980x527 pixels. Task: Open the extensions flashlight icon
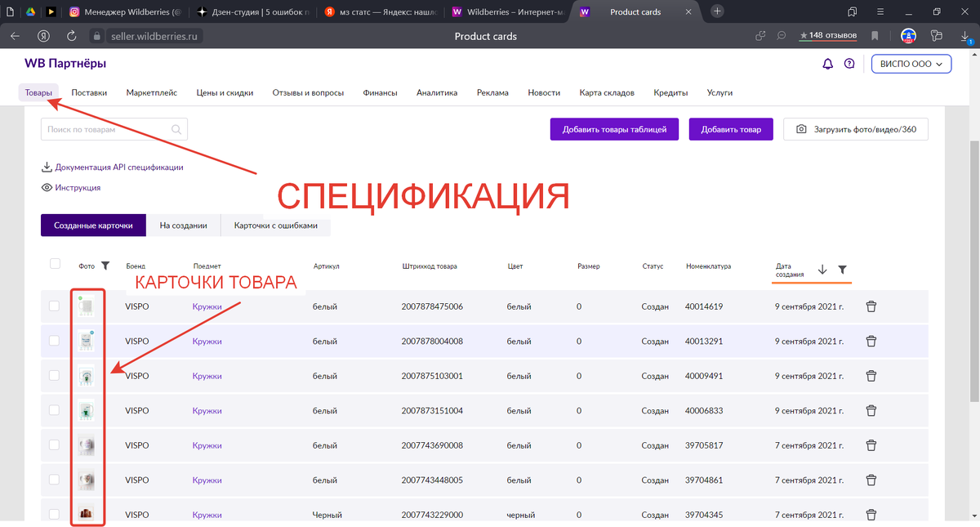(937, 36)
